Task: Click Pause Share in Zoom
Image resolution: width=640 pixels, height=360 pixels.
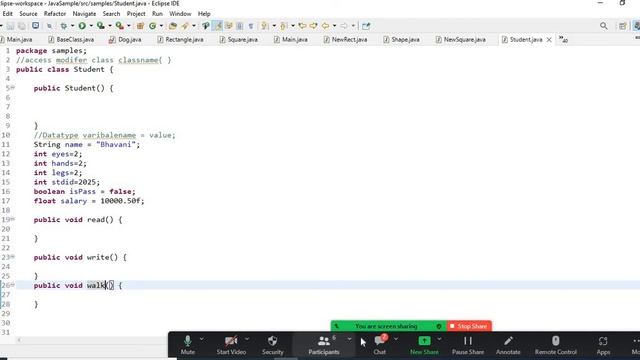Action: coord(468,345)
